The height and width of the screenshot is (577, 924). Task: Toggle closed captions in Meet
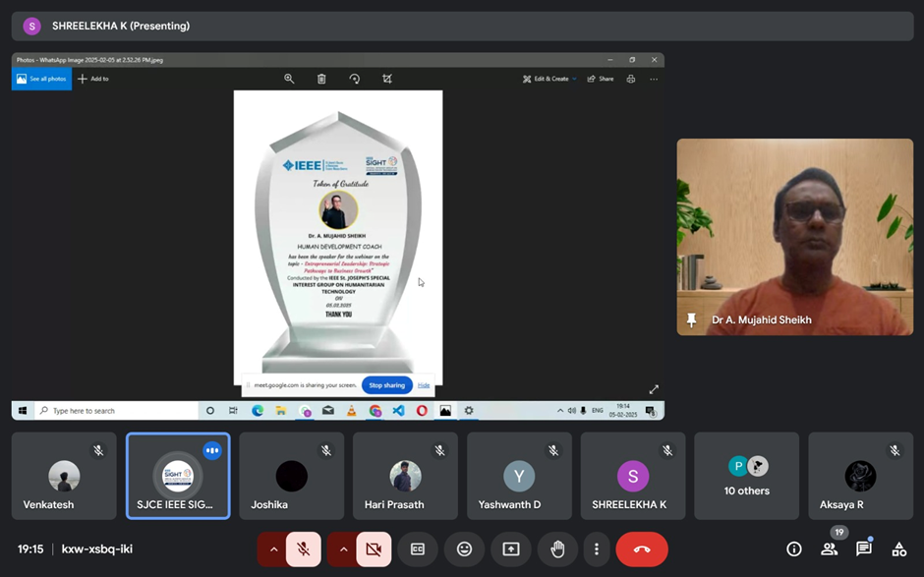(x=418, y=549)
